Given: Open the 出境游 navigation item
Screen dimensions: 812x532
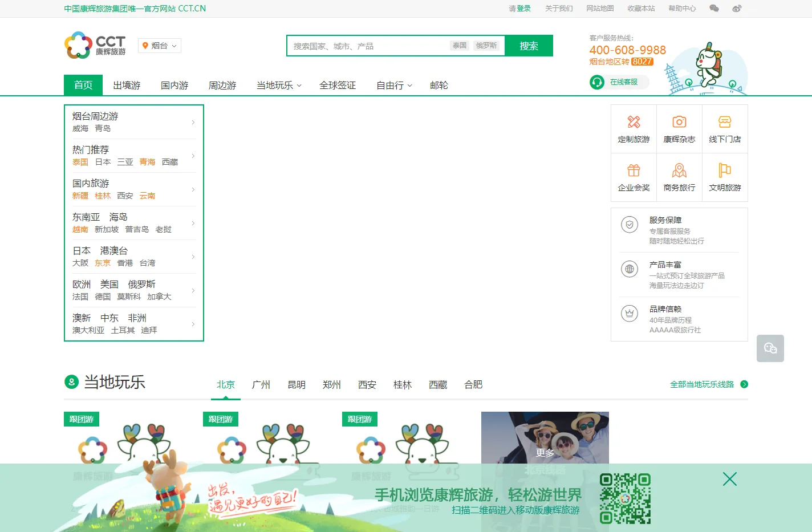Looking at the screenshot, I should (x=127, y=85).
